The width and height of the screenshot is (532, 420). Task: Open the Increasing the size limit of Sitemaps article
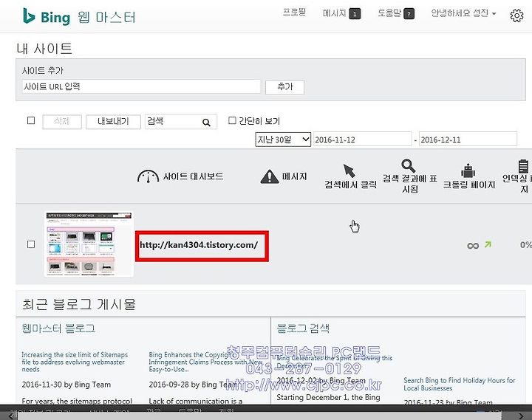pos(75,362)
